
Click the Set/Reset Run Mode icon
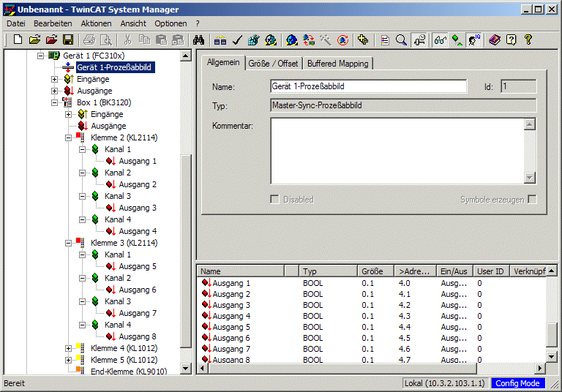coord(271,39)
